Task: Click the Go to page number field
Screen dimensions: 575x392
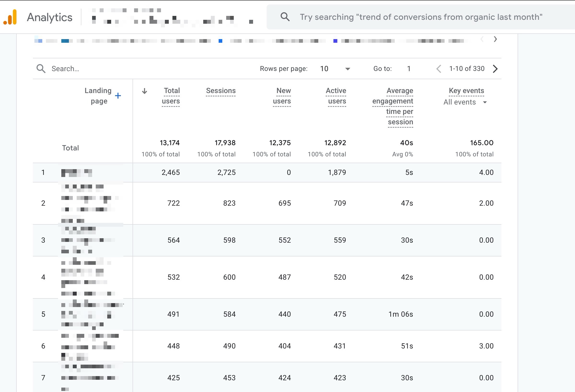Action: pyautogui.click(x=409, y=69)
